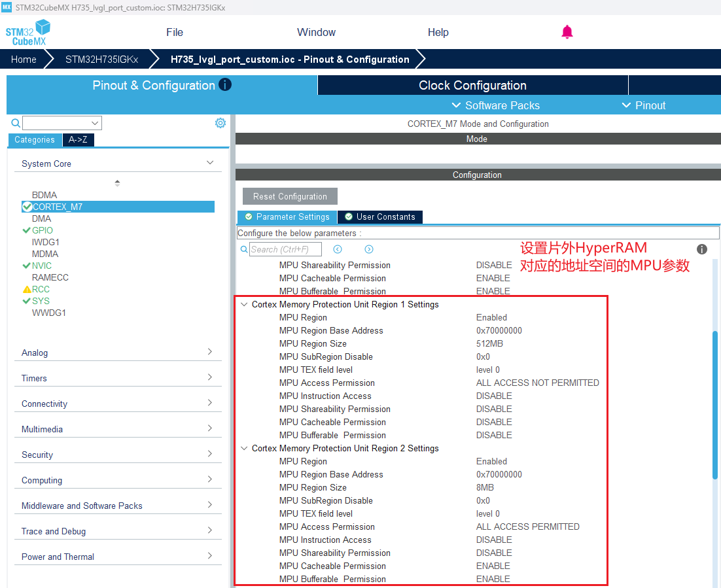This screenshot has height=588, width=721.
Task: Select WWDG1 in System Core list
Action: point(48,313)
